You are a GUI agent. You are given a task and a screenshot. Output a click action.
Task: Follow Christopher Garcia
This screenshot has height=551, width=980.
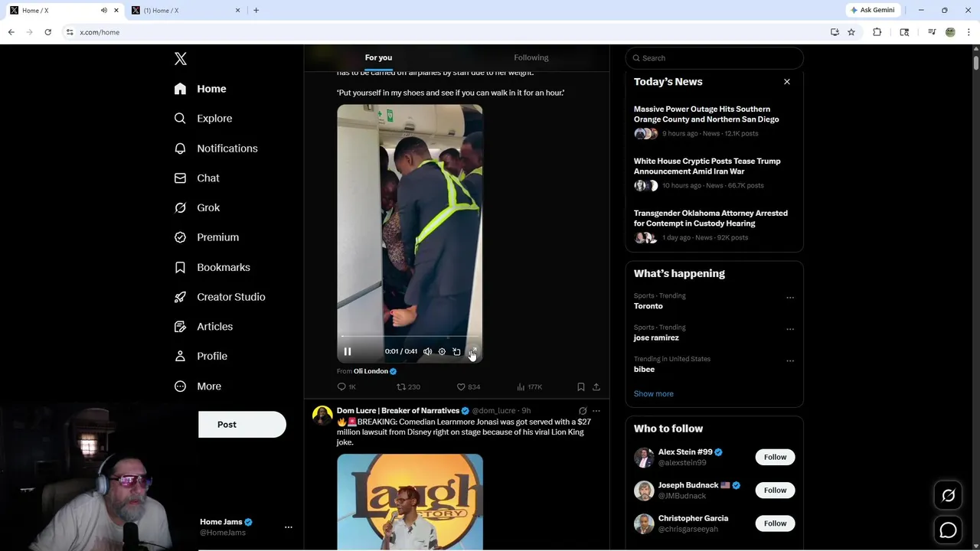775,523
